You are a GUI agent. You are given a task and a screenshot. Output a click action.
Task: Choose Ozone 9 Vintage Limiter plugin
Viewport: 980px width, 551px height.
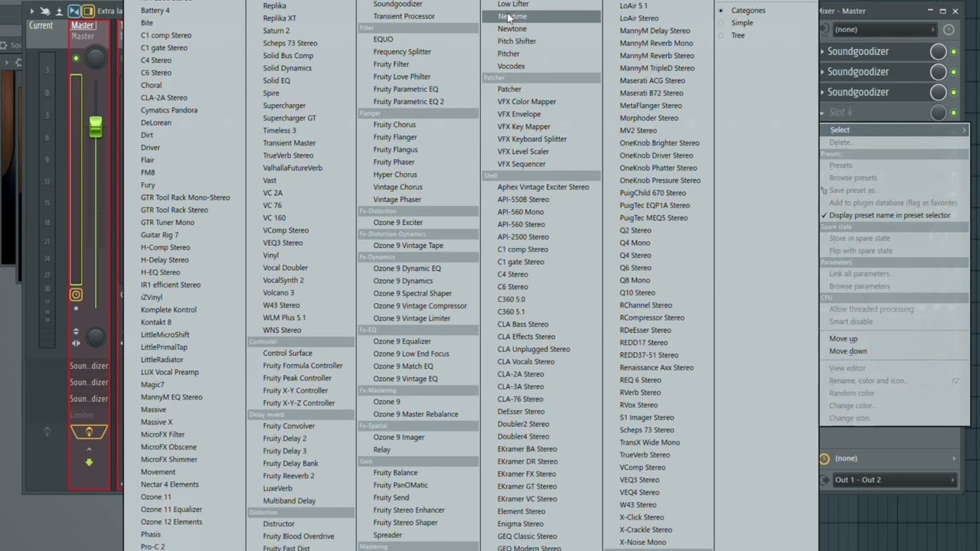[x=411, y=318]
